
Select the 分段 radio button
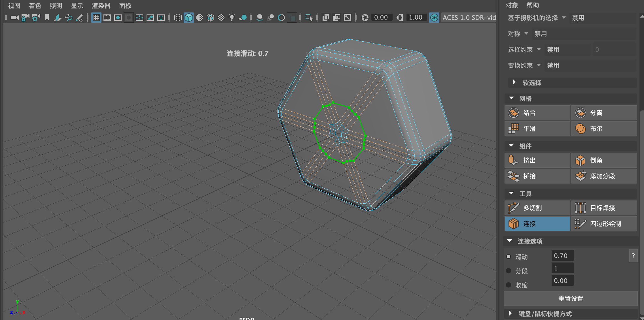point(509,271)
